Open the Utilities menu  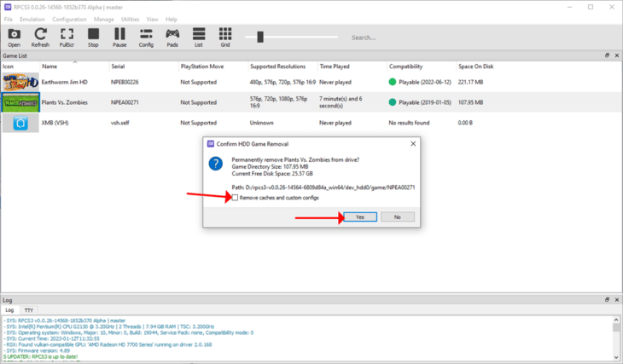pos(130,19)
